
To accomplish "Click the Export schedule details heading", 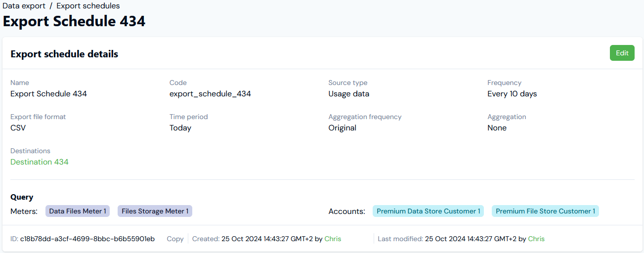I will coord(64,54).
